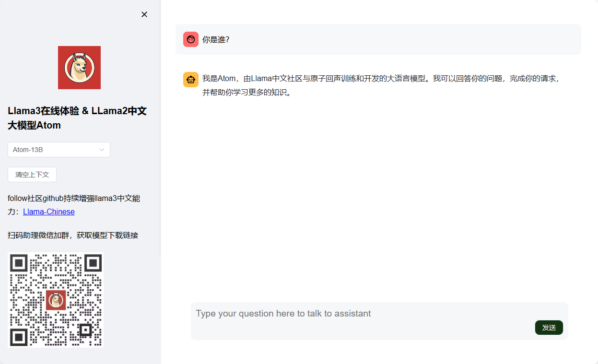
Task: Click the chevron arrow on the model dropdown
Action: [x=102, y=150]
